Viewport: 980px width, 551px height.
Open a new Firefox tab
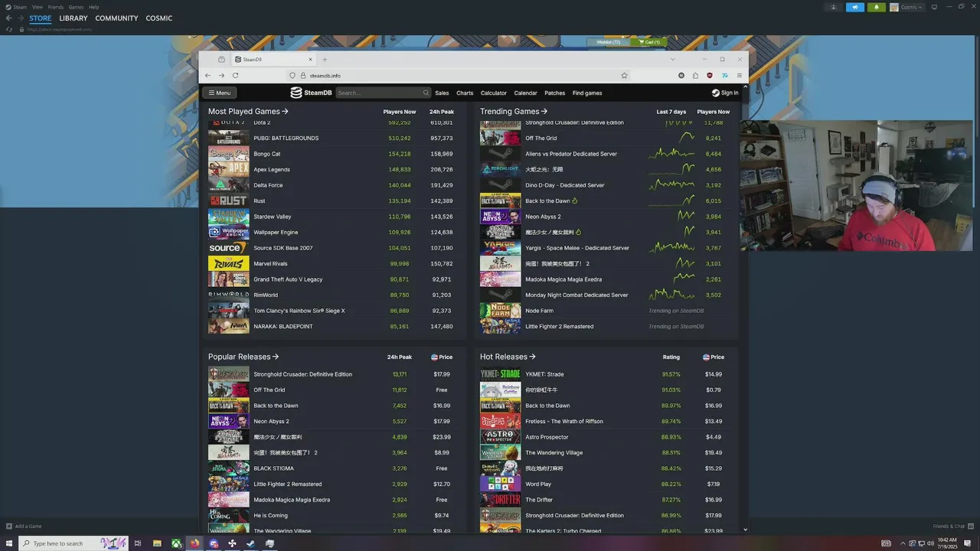325,59
